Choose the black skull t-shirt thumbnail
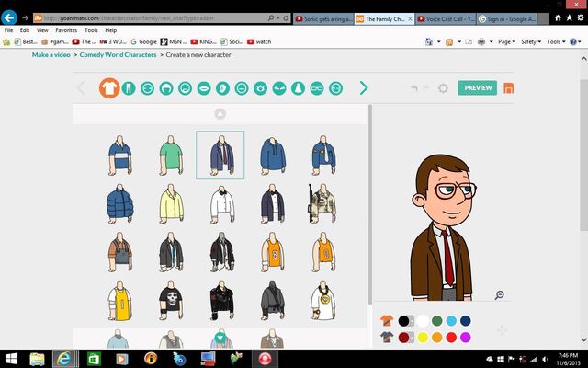Image resolution: width=588 pixels, height=368 pixels. (171, 300)
